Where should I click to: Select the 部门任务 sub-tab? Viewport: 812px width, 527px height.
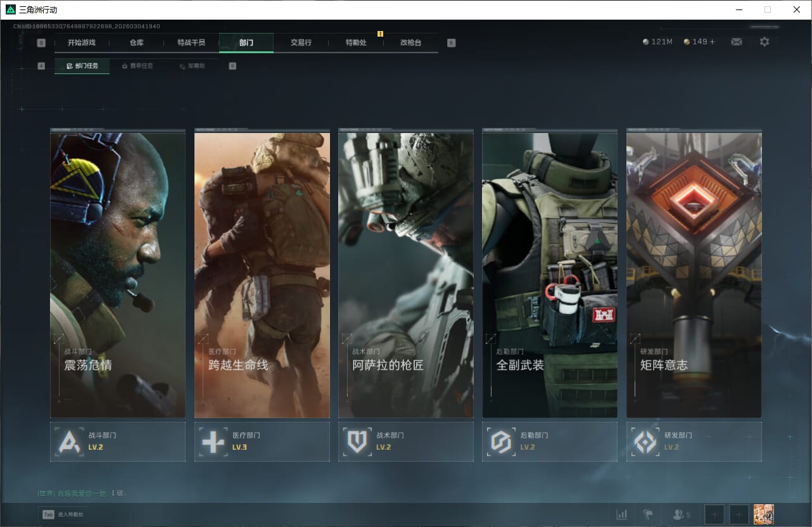82,66
